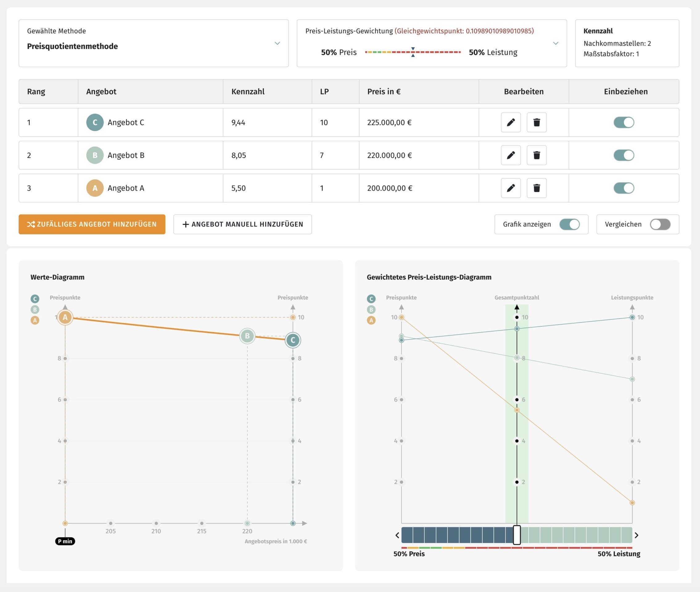Image resolution: width=700 pixels, height=592 pixels.
Task: Click the P min marker label
Action: [65, 541]
